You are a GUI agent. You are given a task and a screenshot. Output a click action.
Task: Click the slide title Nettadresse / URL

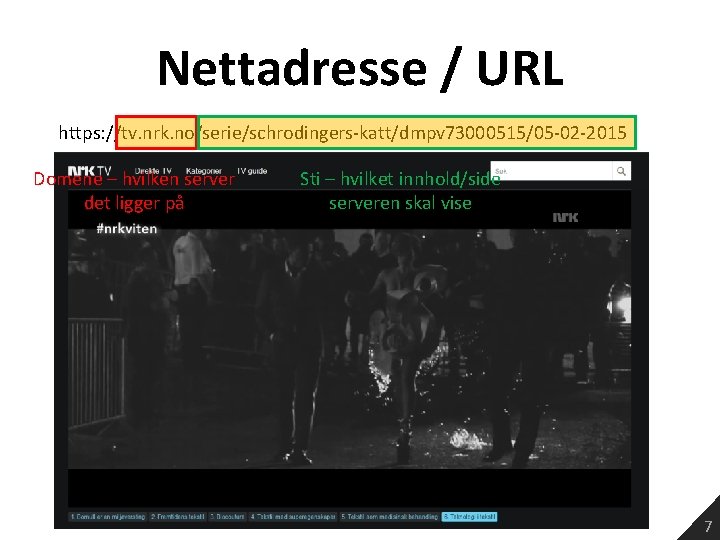tap(360, 69)
